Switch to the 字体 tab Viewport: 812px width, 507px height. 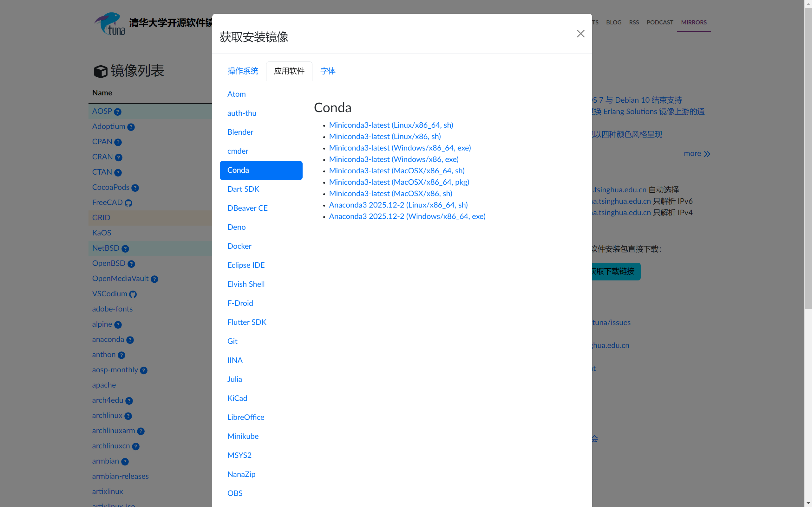tap(327, 71)
